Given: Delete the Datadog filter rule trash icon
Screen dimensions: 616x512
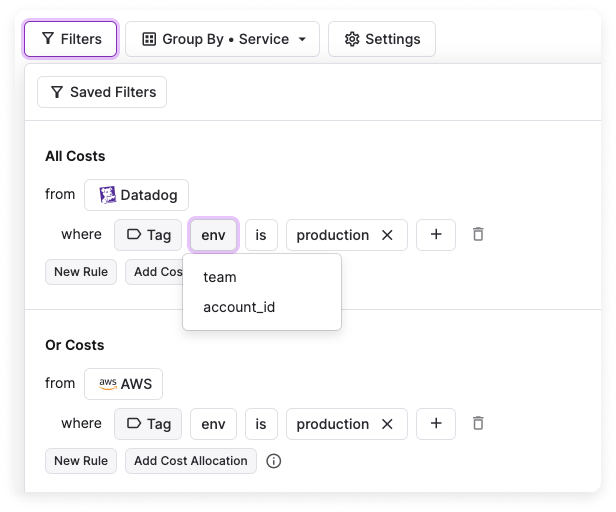Looking at the screenshot, I should coord(478,234).
